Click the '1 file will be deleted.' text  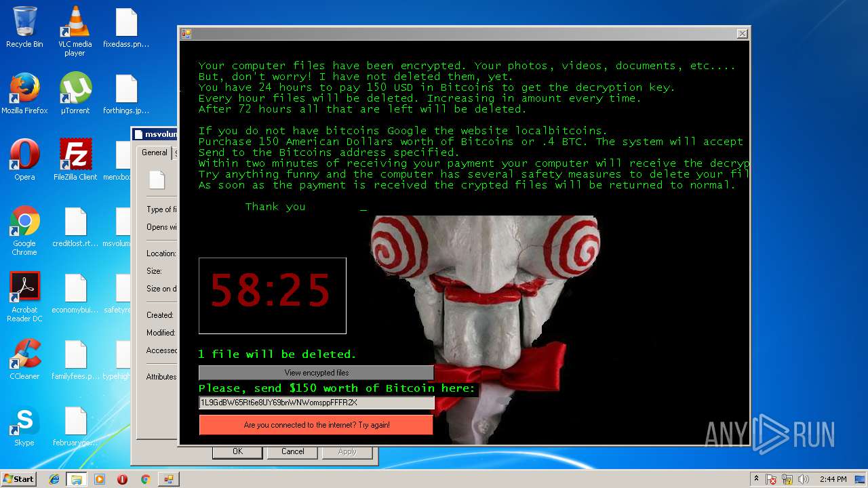277,354
